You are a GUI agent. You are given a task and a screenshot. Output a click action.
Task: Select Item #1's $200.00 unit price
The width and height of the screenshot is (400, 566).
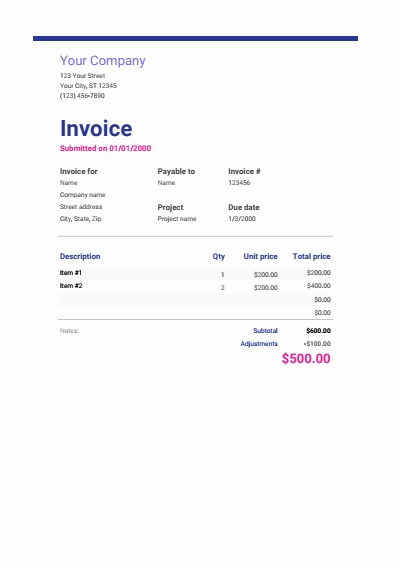(266, 275)
